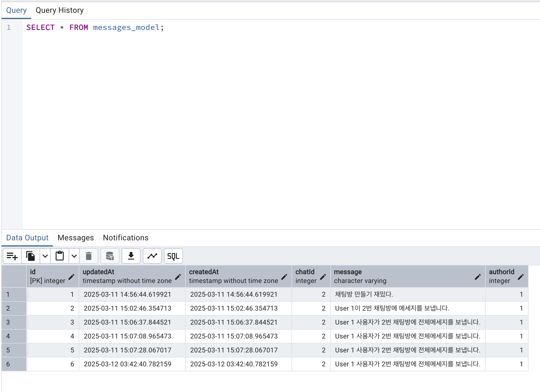Click edit pencil on updatedAt column
This screenshot has height=392, width=540.
(178, 277)
